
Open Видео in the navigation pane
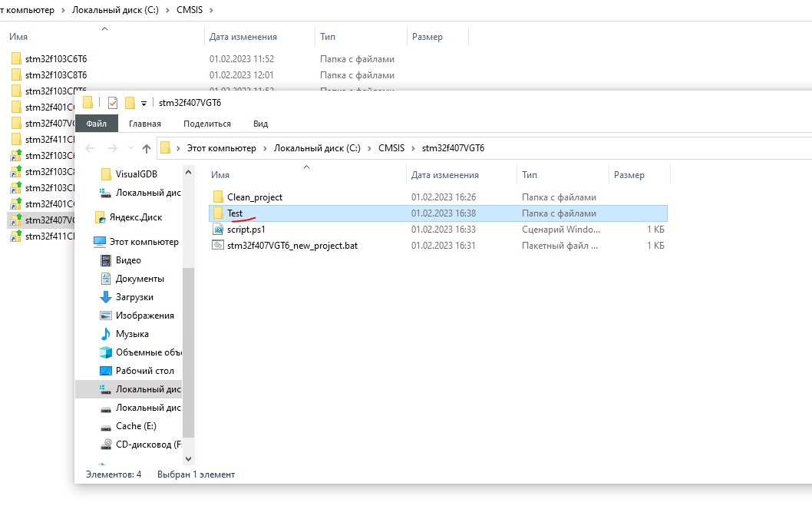[128, 260]
